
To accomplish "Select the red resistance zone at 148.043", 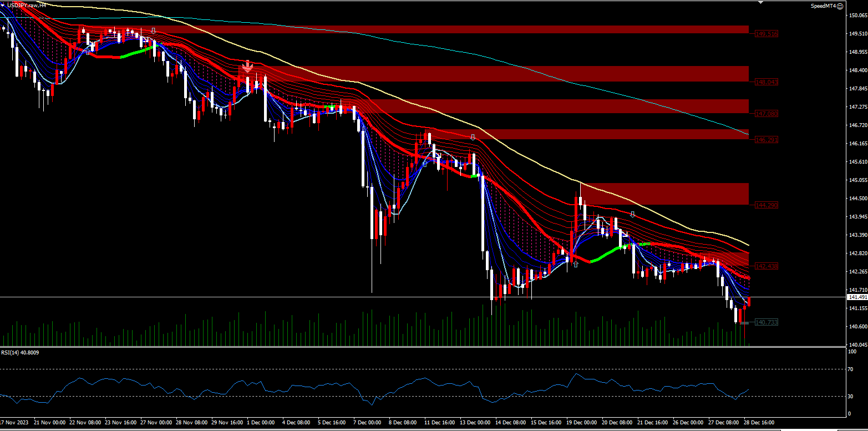I will coord(494,74).
